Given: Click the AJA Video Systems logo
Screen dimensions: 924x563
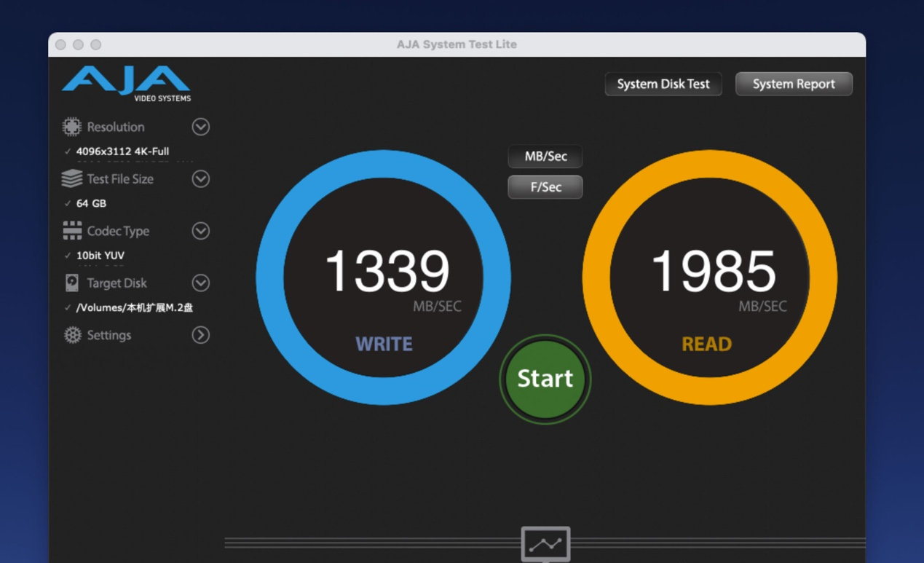Looking at the screenshot, I should click(127, 83).
